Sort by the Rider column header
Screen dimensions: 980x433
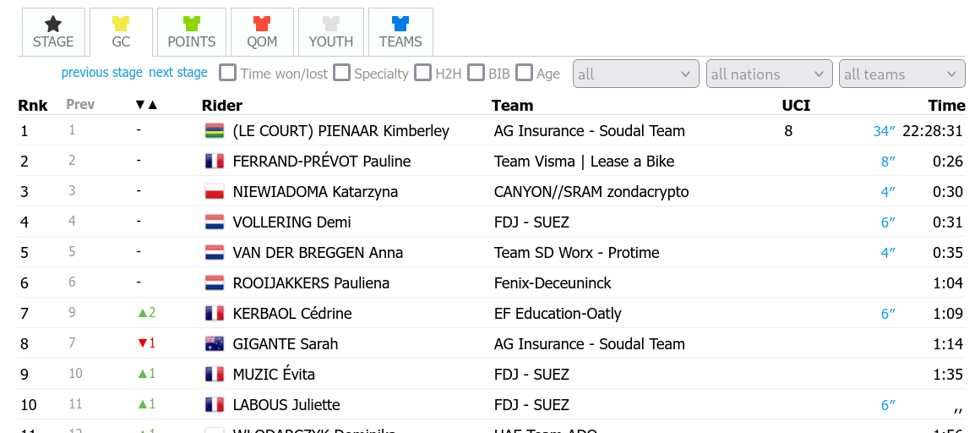(x=222, y=105)
